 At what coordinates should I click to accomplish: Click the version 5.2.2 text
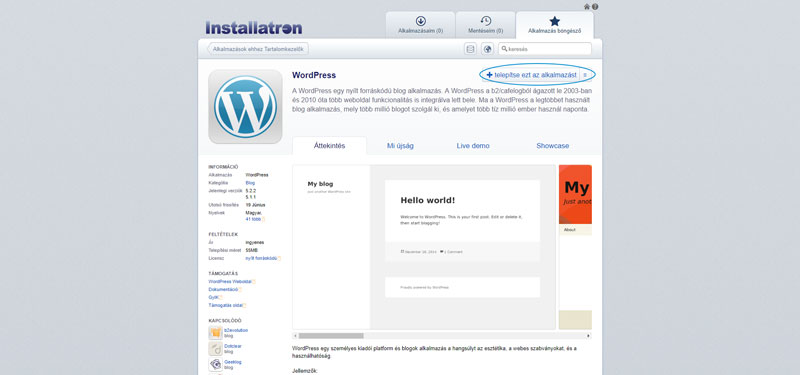[251, 190]
